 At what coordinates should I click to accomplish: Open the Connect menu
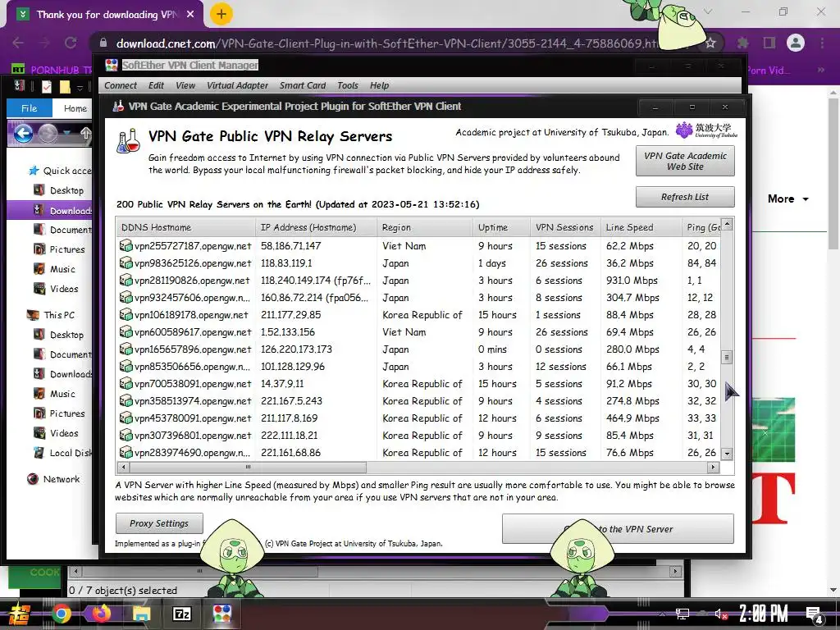coord(121,85)
